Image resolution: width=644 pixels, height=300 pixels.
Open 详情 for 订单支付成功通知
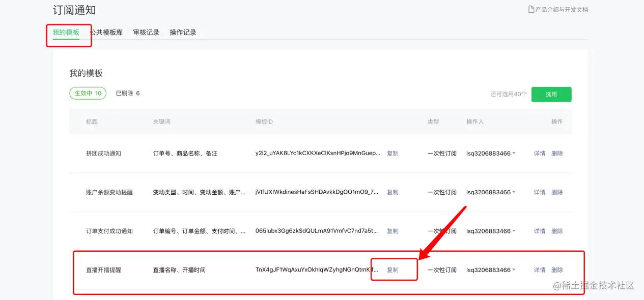click(x=540, y=231)
